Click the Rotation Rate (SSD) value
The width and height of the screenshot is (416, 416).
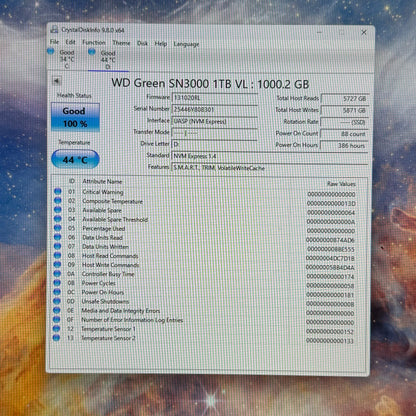(x=344, y=122)
